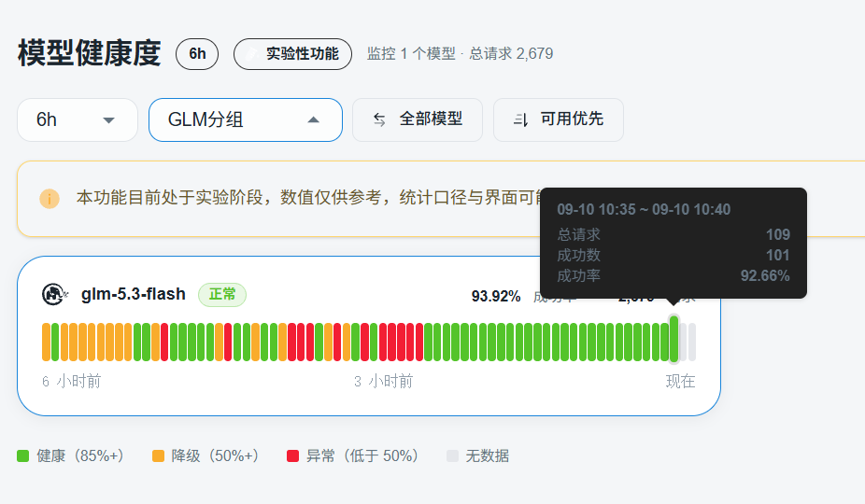Click the glm-5.3-flash model name
The image size is (865, 504).
click(134, 294)
